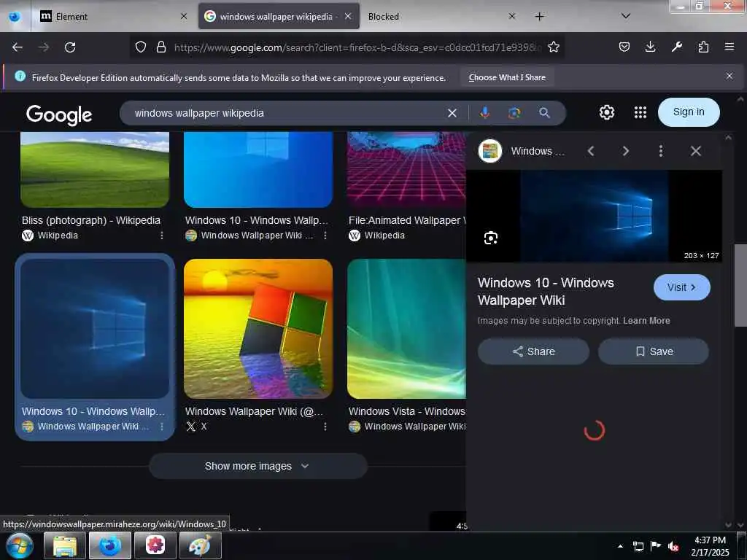Save the previewed image
The height and width of the screenshot is (560, 747).
(x=653, y=351)
